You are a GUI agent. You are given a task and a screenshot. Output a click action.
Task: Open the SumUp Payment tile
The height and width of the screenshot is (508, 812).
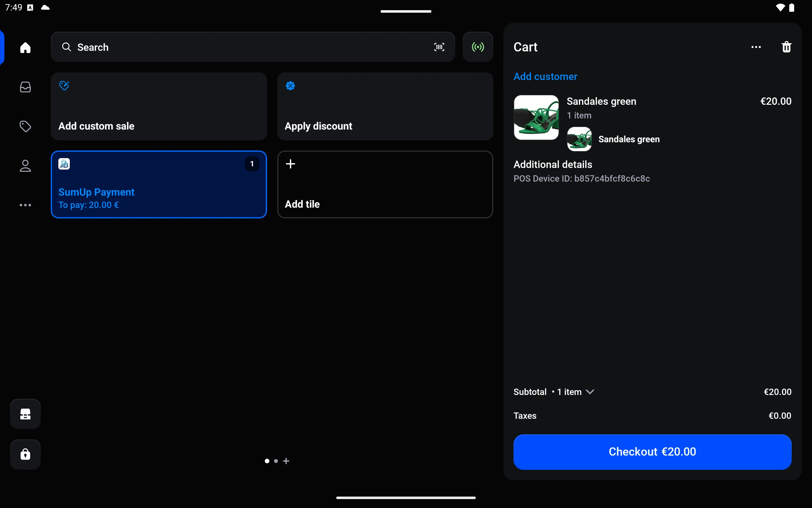click(159, 184)
